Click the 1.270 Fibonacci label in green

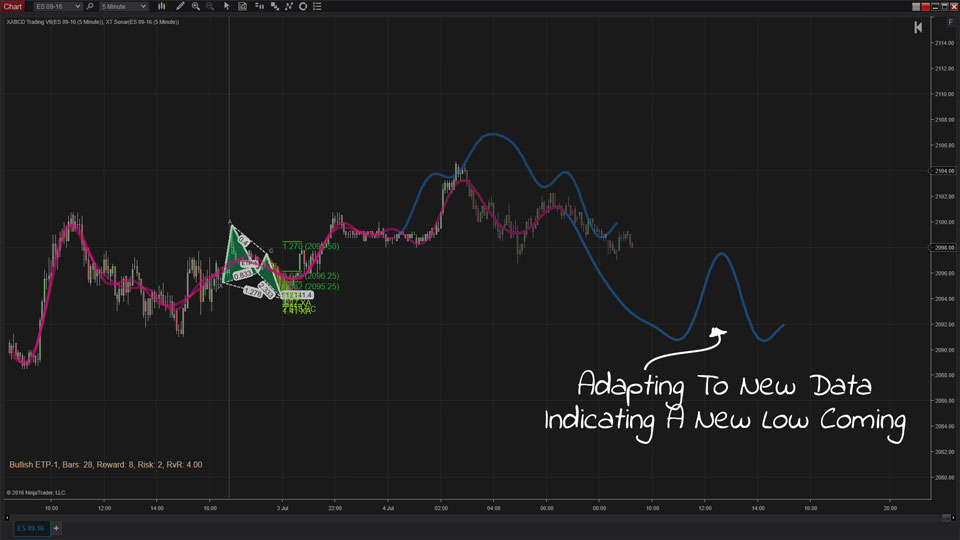click(311, 246)
